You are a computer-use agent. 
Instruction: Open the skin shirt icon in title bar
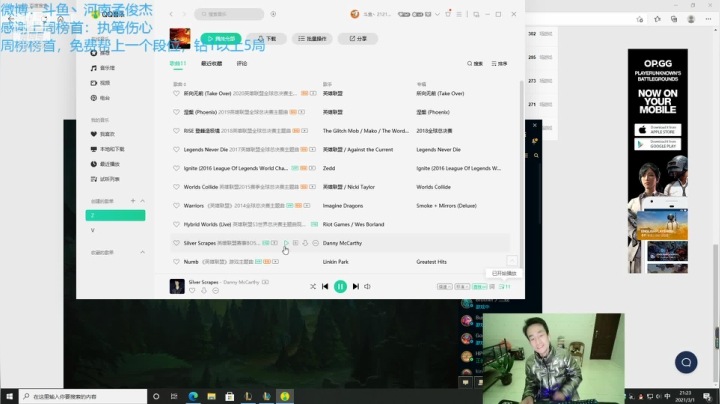click(448, 14)
